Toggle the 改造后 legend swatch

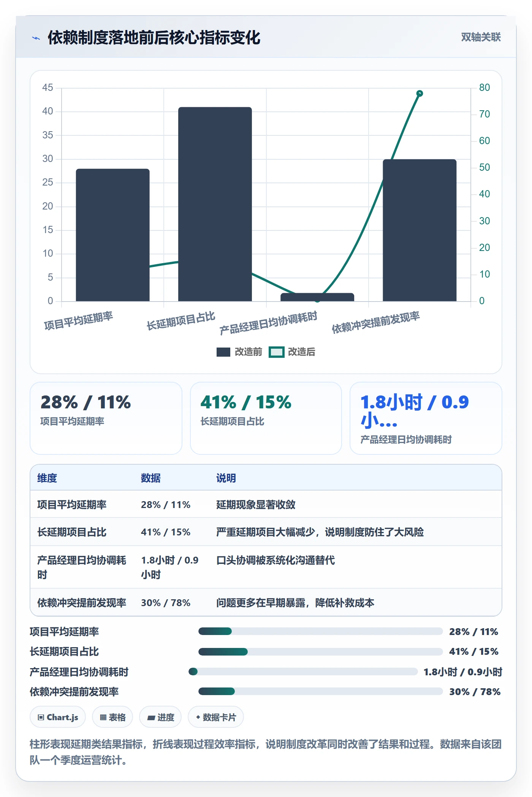277,352
